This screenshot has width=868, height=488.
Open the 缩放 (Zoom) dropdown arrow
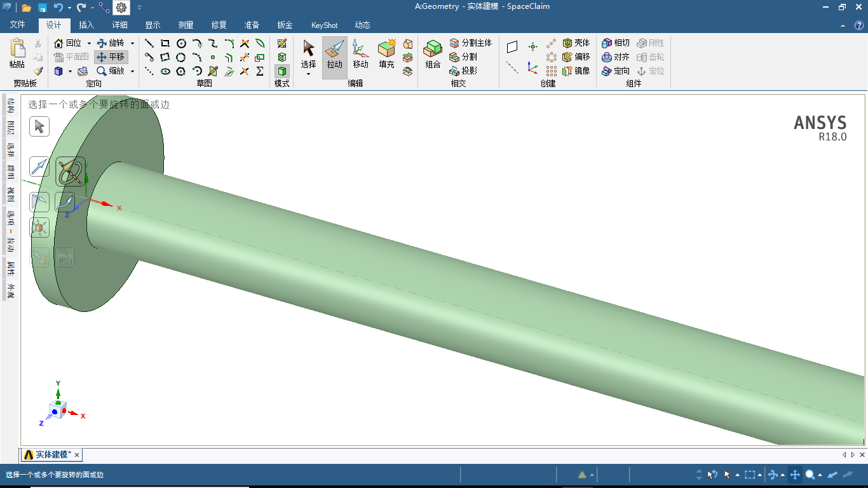click(x=132, y=71)
